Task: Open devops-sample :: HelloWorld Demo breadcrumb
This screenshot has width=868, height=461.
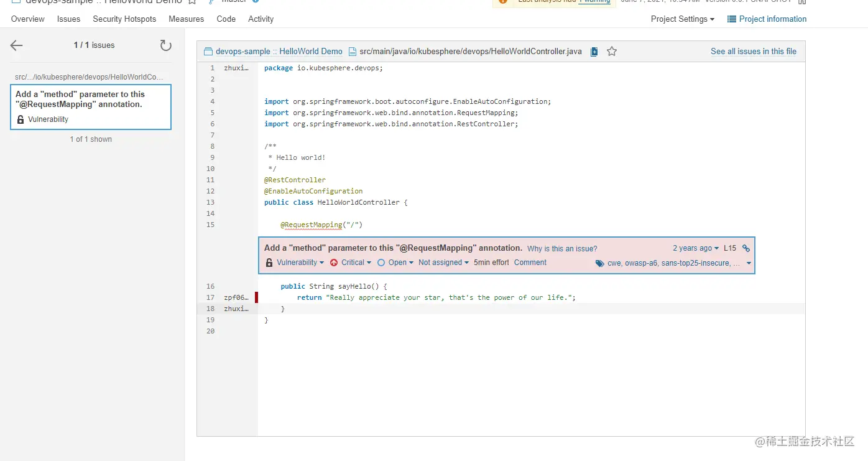Action: (x=279, y=52)
